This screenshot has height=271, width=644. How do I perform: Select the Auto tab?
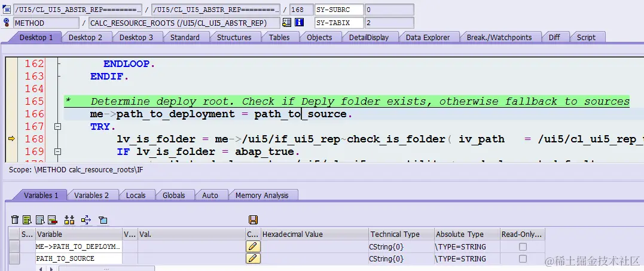pyautogui.click(x=210, y=196)
